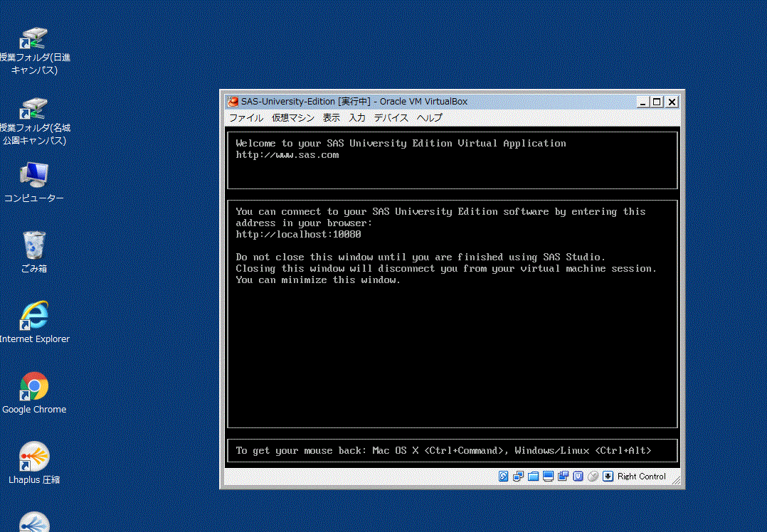Image resolution: width=767 pixels, height=532 pixels.
Task: Click the VirtualBox window title icon
Action: click(x=233, y=101)
